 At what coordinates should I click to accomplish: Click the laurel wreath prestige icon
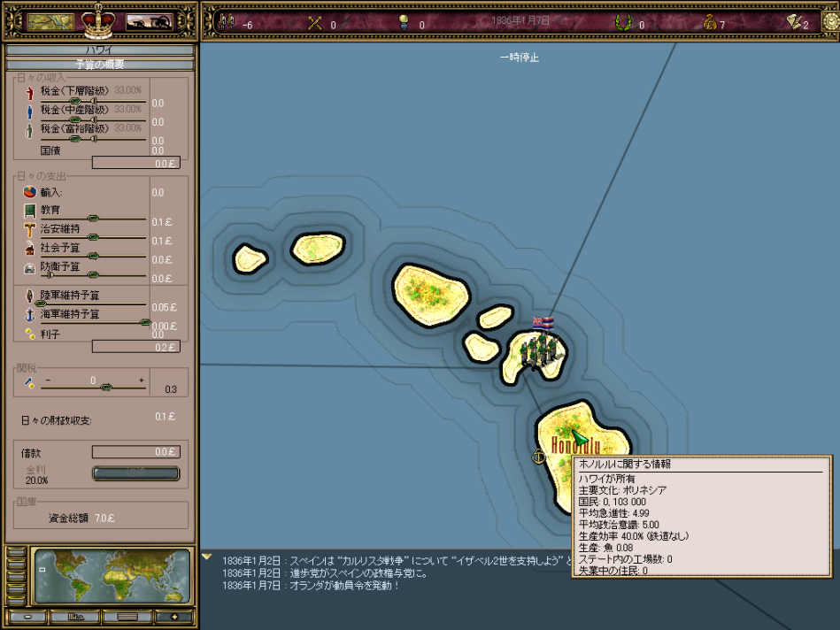(622, 22)
